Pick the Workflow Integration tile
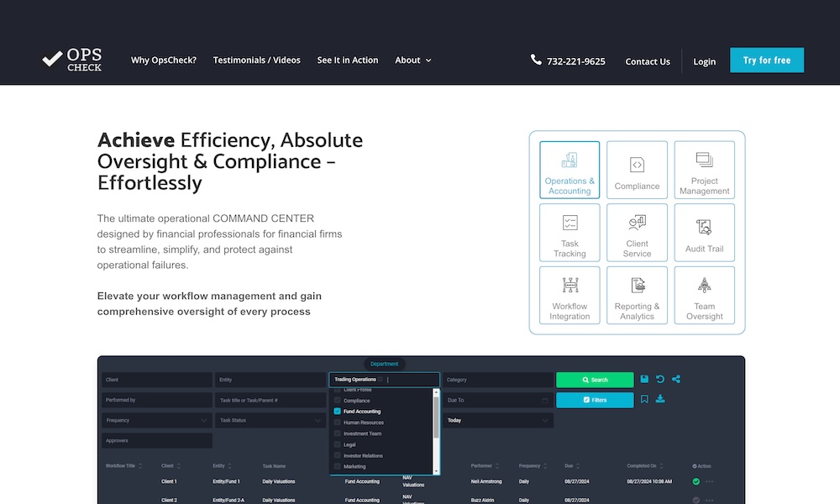The height and width of the screenshot is (504, 840). (570, 295)
